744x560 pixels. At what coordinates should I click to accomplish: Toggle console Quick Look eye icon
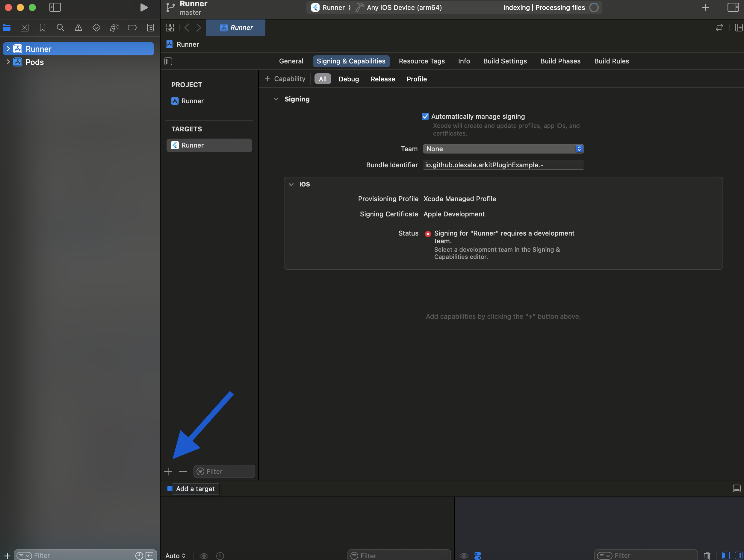coord(464,556)
